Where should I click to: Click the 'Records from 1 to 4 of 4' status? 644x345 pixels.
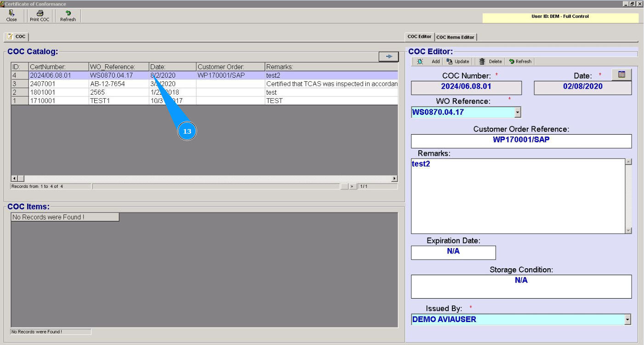[51, 187]
